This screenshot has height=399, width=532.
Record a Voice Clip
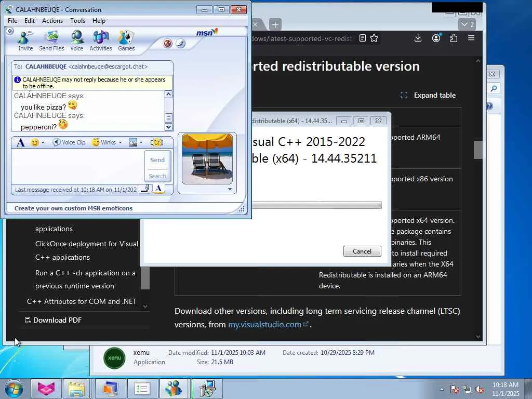click(x=69, y=142)
